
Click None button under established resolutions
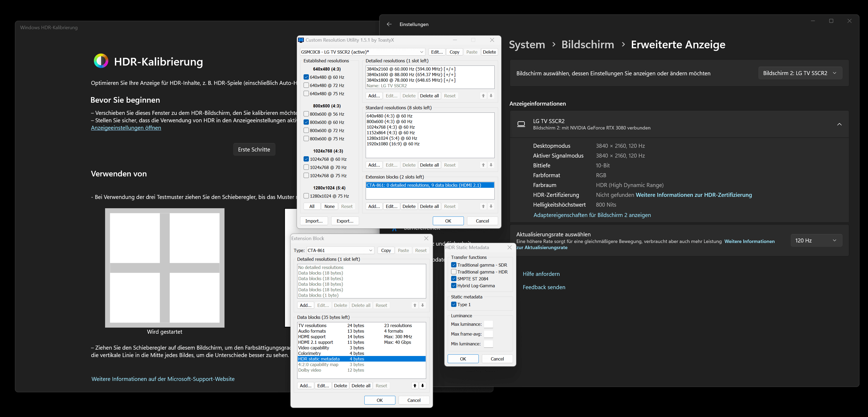coord(329,206)
